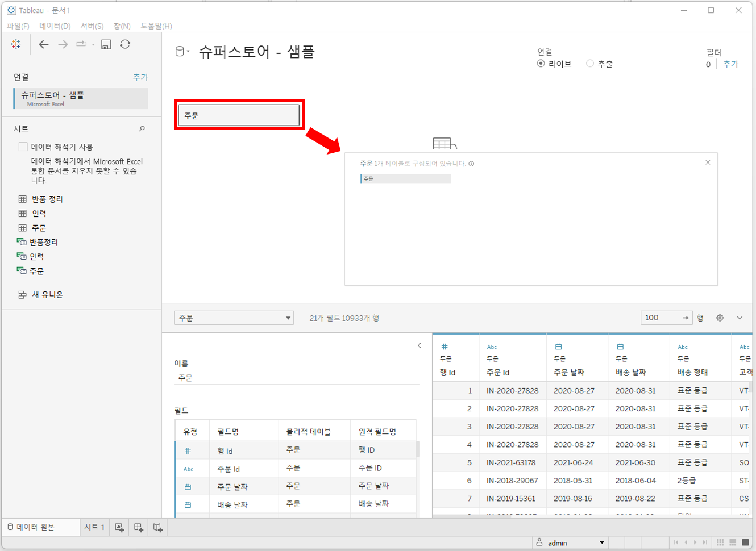Viewport: 756px width, 551px height.
Task: Click the Tableau start page icon in toolbar
Action: [x=16, y=44]
